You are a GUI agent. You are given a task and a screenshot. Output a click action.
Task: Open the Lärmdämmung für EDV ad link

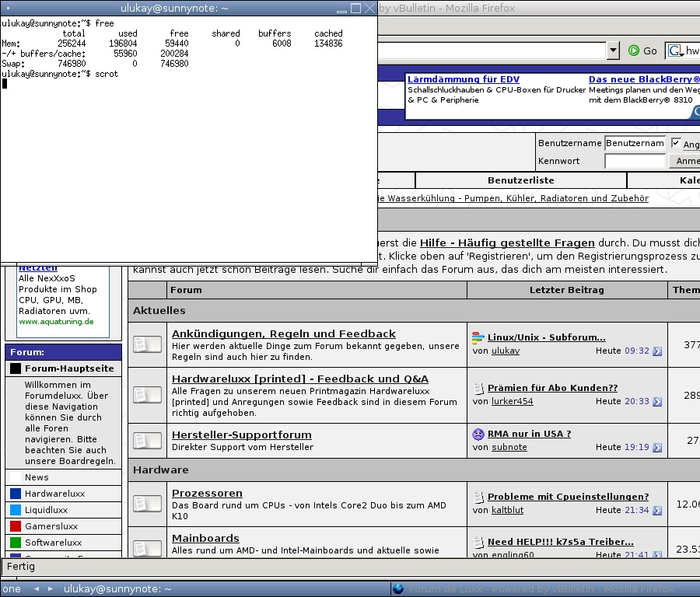pyautogui.click(x=464, y=79)
